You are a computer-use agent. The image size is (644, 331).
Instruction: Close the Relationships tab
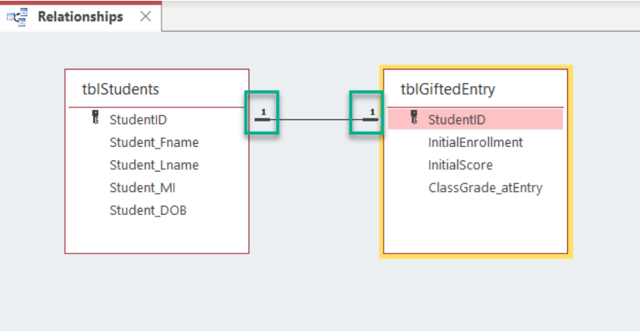146,17
